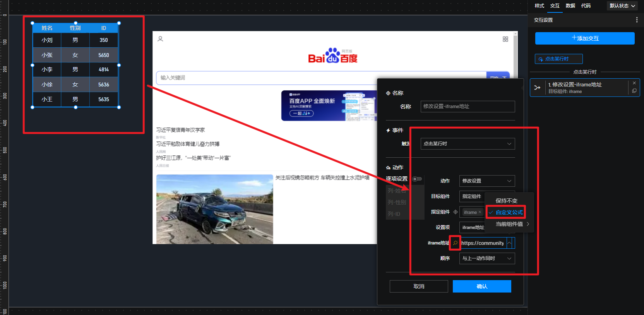
Task: Click the 名称 input field
Action: click(x=468, y=107)
